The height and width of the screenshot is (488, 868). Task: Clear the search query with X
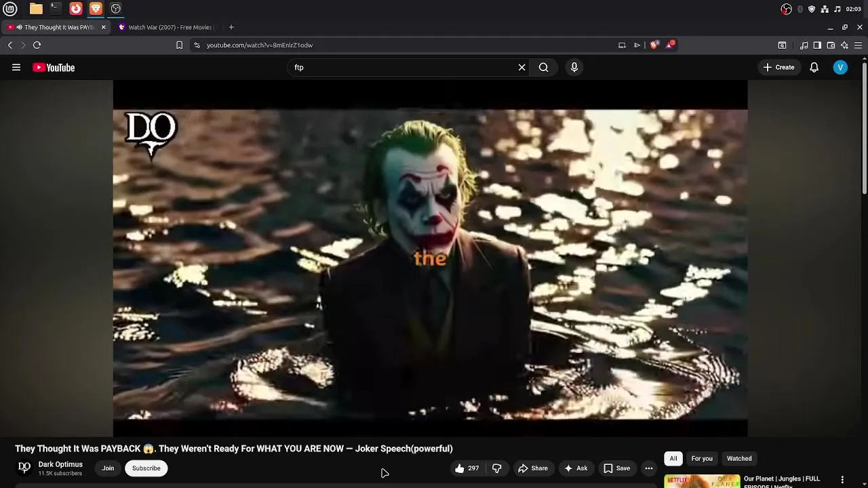click(x=522, y=67)
